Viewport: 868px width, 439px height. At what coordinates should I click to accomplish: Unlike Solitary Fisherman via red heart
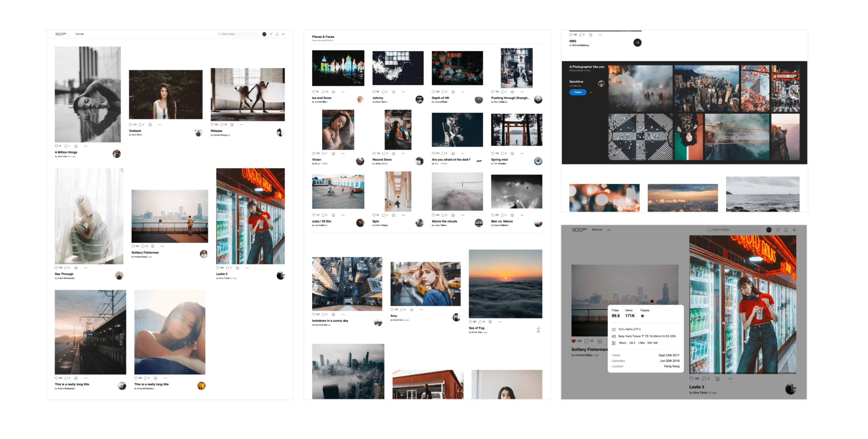[573, 341]
